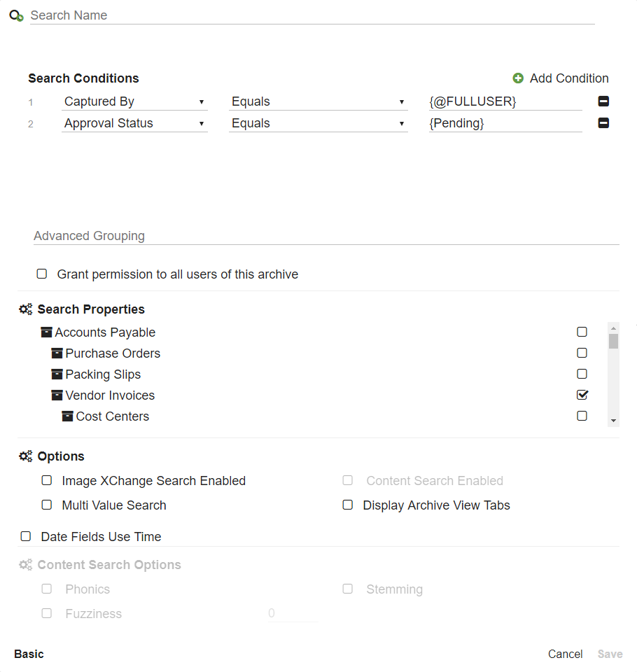Image resolution: width=637 pixels, height=672 pixels.
Task: Enable Multi Value Search
Action: tap(46, 505)
